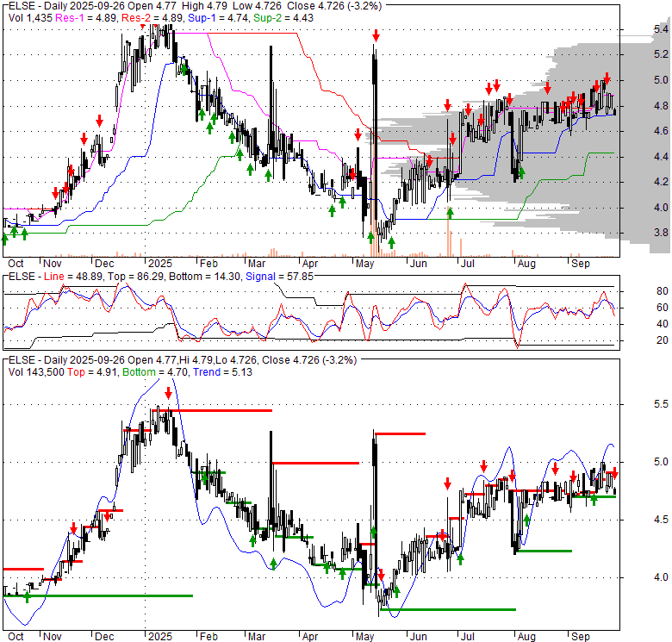Select 'Vol 143,500' in the bottom chart header
Viewport: 672px width, 642px height.
36,372
